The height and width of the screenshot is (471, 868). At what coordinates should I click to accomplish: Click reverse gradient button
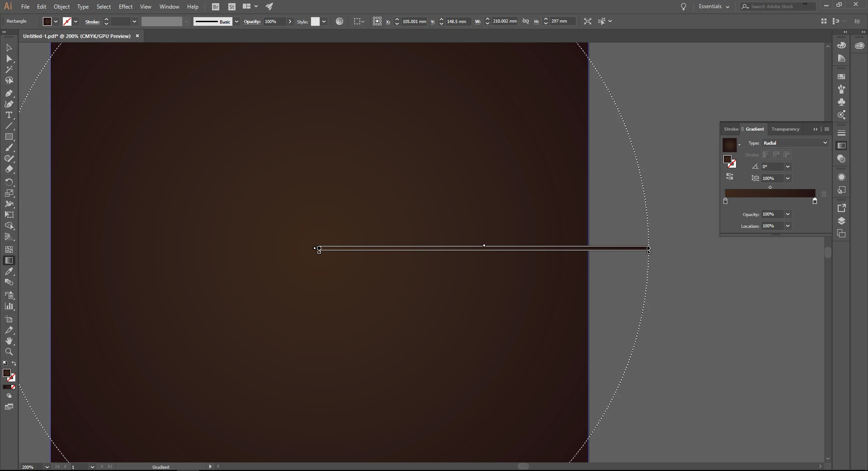click(x=730, y=177)
